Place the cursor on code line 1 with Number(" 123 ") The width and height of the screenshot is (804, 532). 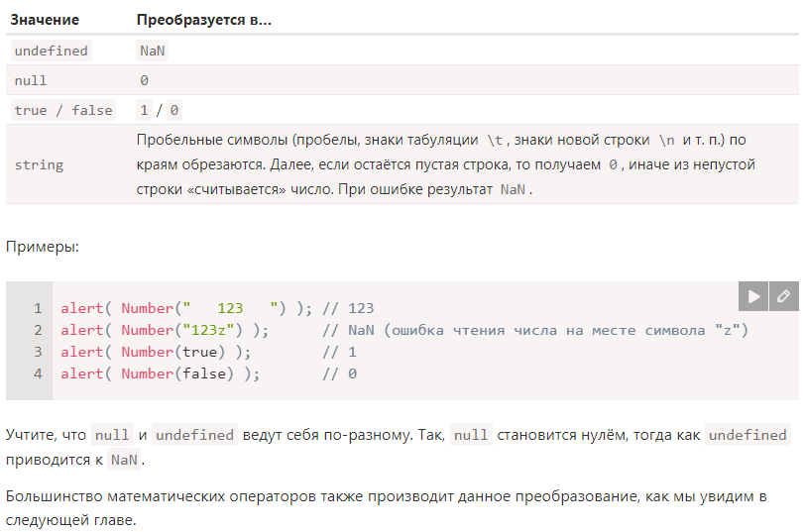[216, 308]
